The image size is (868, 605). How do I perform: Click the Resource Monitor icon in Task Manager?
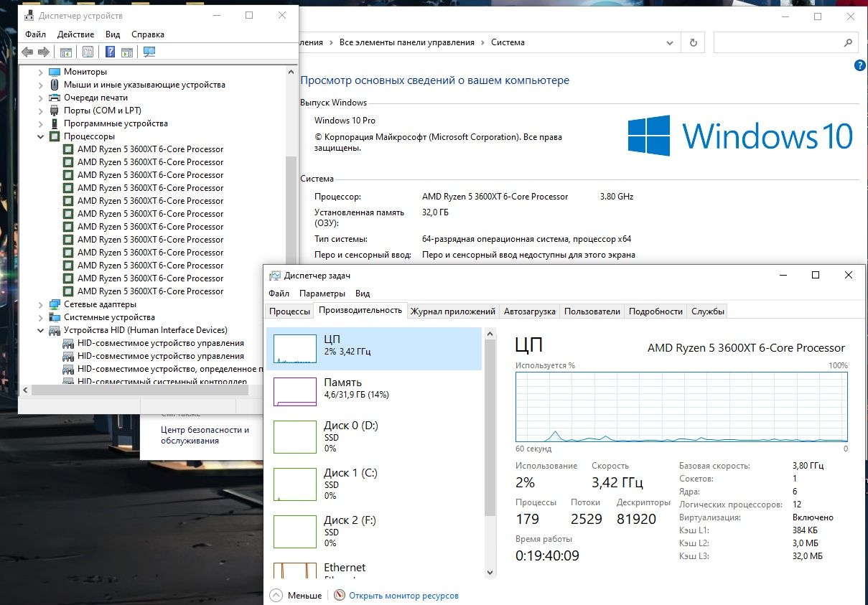pos(340,596)
